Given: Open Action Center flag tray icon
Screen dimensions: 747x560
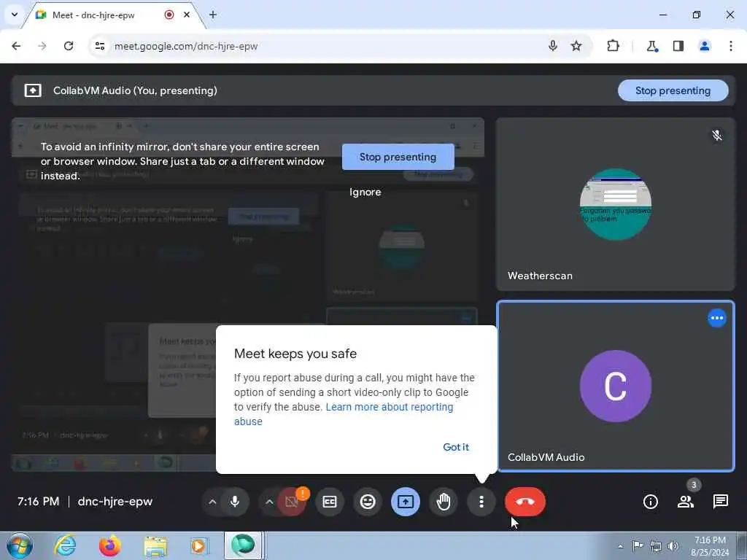Looking at the screenshot, I should [x=638, y=546].
